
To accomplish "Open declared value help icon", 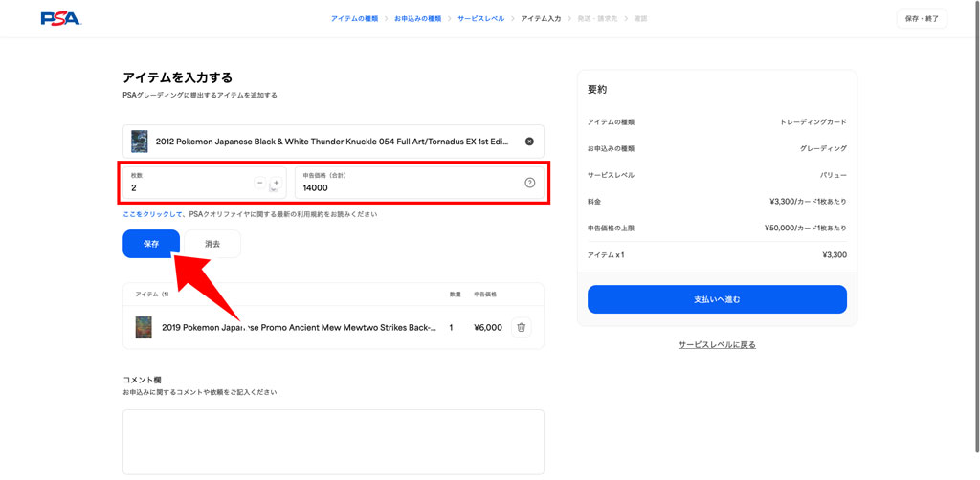I will click(x=530, y=183).
